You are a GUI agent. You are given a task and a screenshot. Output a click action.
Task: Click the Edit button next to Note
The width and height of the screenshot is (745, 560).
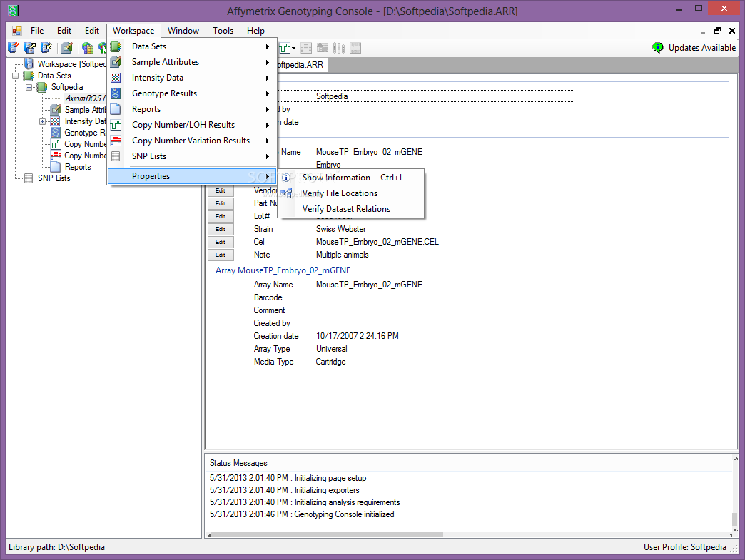tap(221, 255)
